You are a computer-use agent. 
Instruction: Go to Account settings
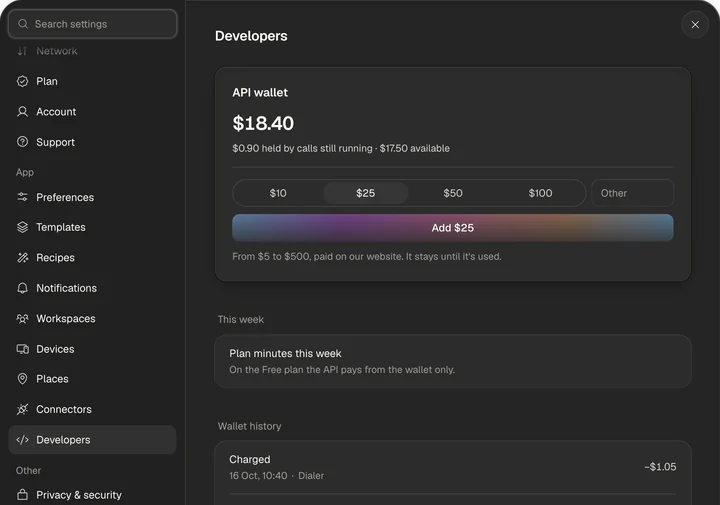coord(92,112)
